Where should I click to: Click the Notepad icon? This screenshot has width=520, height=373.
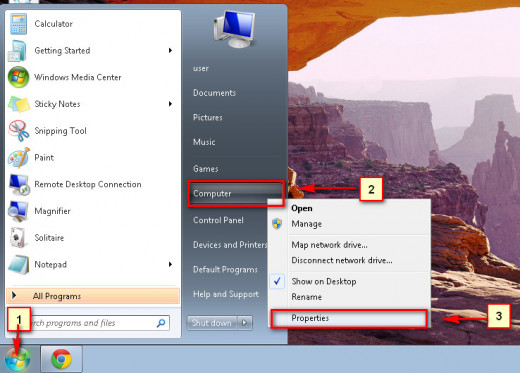click(x=18, y=265)
